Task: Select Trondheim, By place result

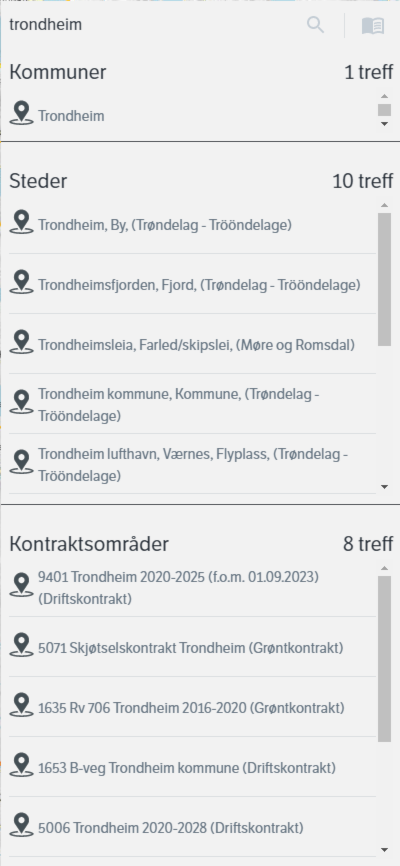Action: click(x=192, y=225)
